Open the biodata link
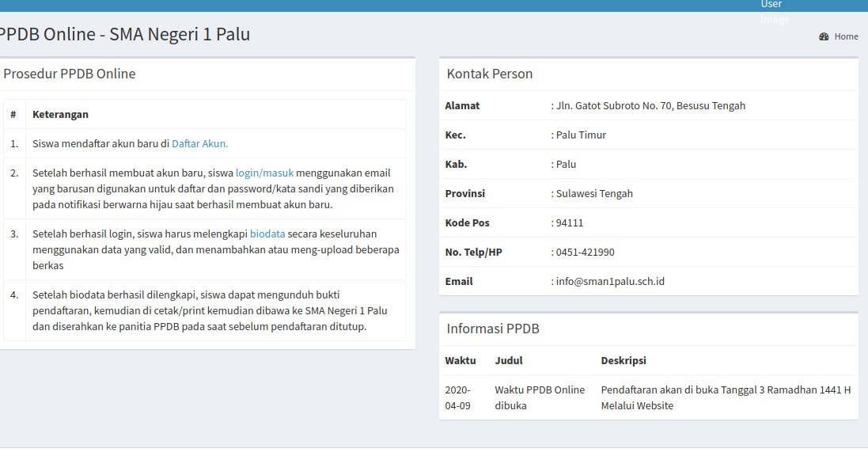The height and width of the screenshot is (456, 868). pos(267,234)
